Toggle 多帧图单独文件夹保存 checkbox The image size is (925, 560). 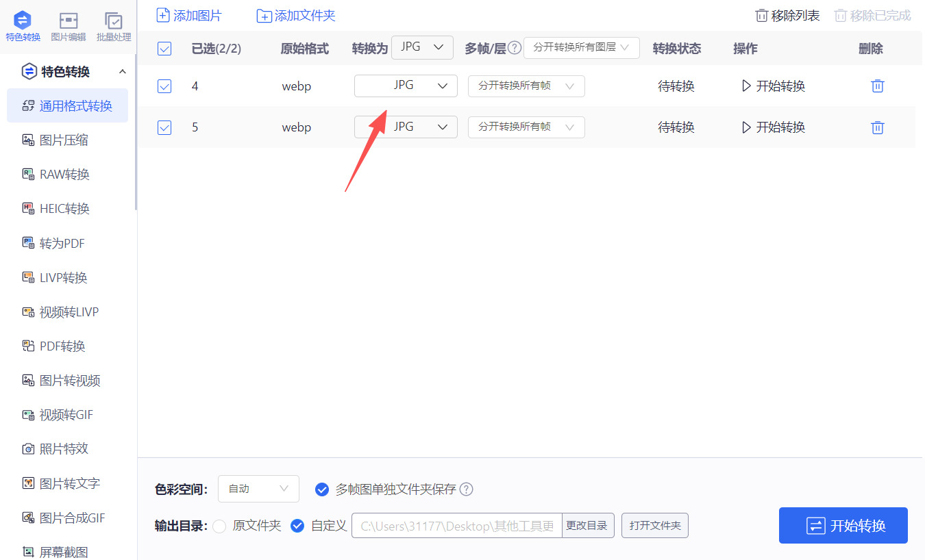[x=321, y=489]
